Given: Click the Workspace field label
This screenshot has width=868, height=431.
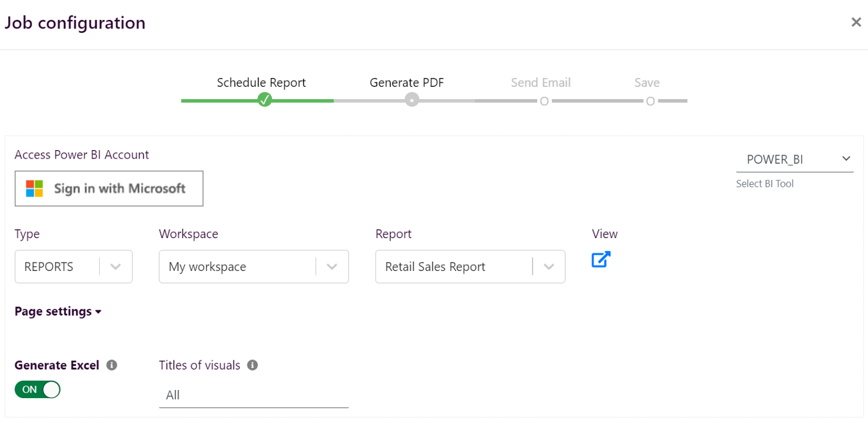Looking at the screenshot, I should [x=188, y=234].
